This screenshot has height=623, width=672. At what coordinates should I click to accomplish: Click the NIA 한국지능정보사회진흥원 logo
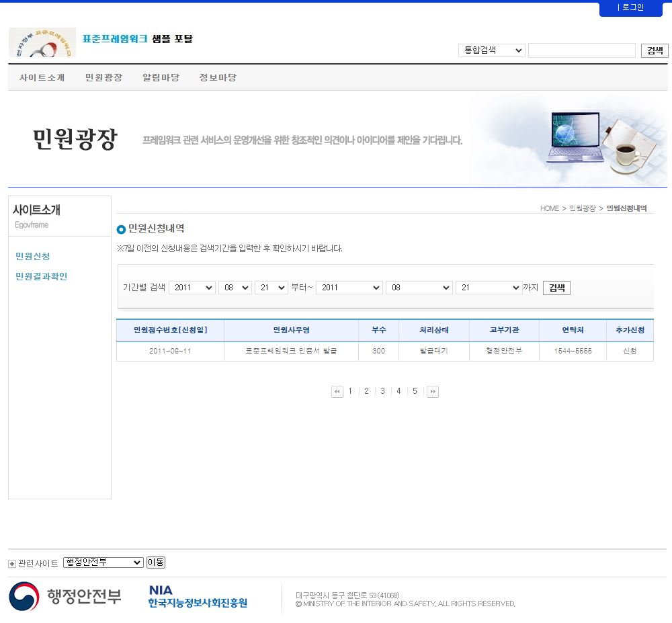(x=198, y=596)
